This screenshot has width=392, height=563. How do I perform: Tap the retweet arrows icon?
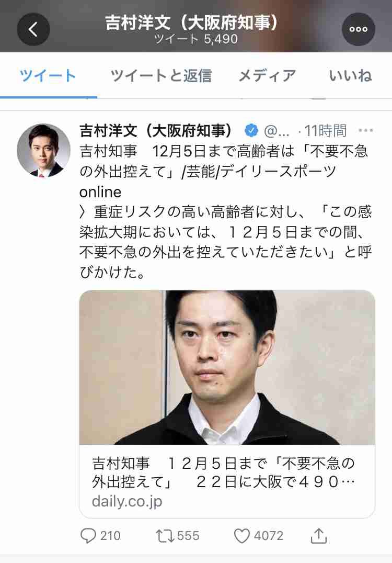tap(165, 536)
